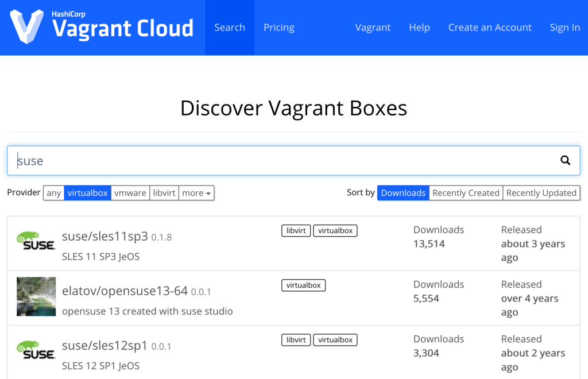Select the Downloads sort button
Image resolution: width=588 pixels, height=379 pixels.
403,192
